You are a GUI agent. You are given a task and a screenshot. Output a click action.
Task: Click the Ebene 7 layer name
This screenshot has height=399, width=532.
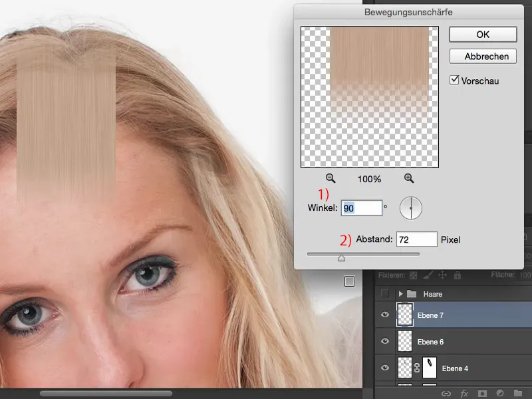430,315
